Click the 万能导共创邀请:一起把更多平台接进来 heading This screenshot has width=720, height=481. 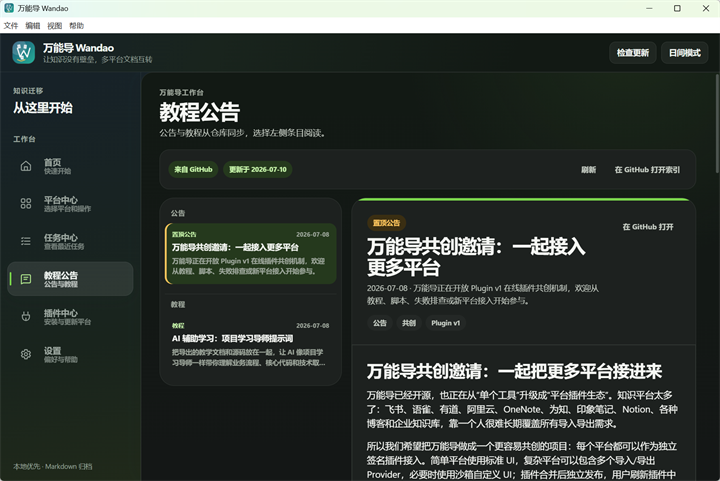point(514,371)
